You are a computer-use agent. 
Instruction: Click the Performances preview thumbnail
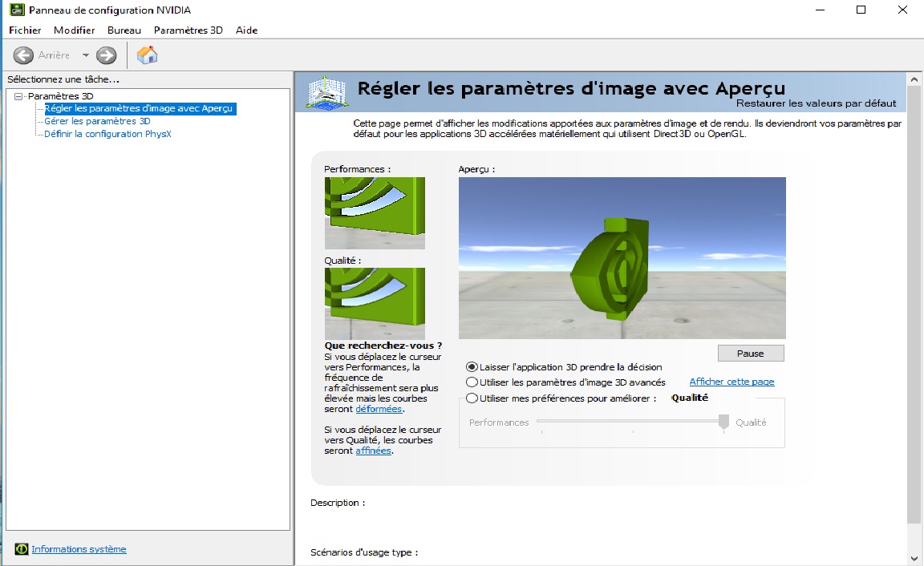pos(375,212)
